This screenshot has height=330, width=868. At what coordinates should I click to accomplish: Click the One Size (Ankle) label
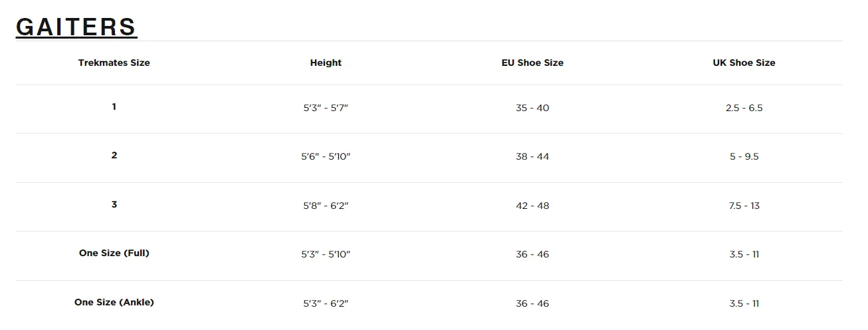tap(114, 302)
